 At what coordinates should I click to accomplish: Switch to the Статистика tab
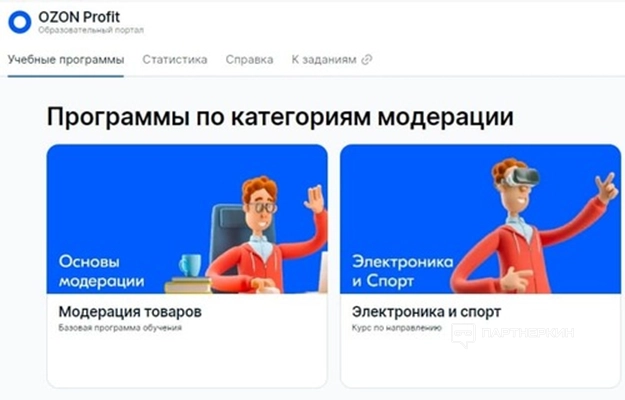(x=175, y=60)
